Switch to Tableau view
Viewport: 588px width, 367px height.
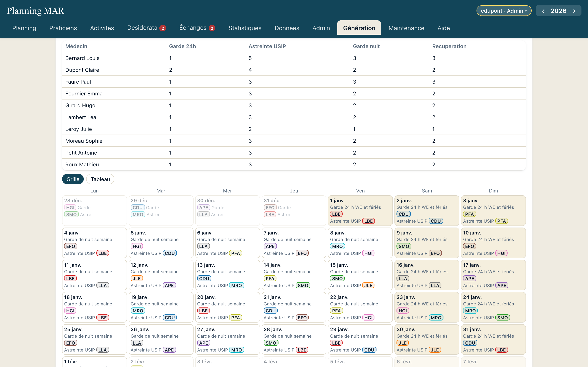100,179
